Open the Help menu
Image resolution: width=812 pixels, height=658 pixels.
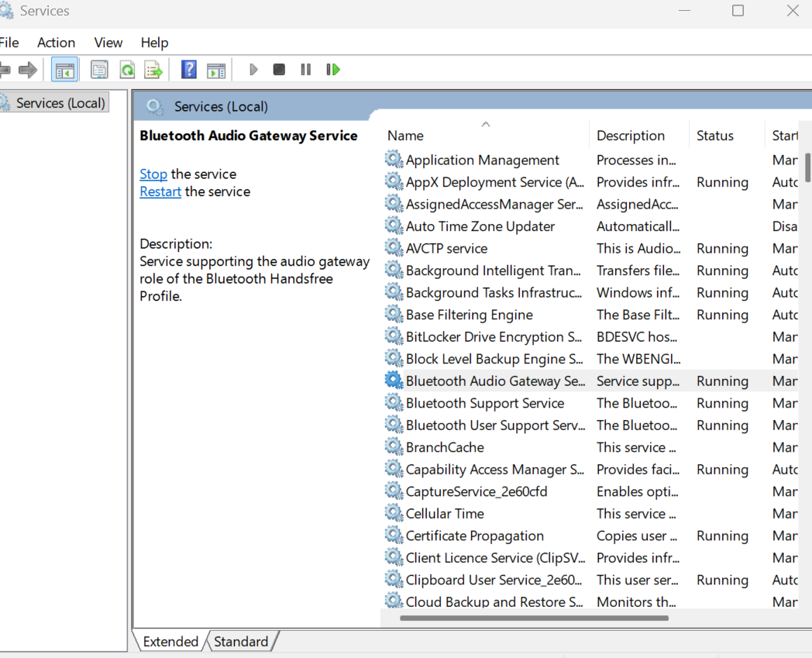pyautogui.click(x=154, y=43)
